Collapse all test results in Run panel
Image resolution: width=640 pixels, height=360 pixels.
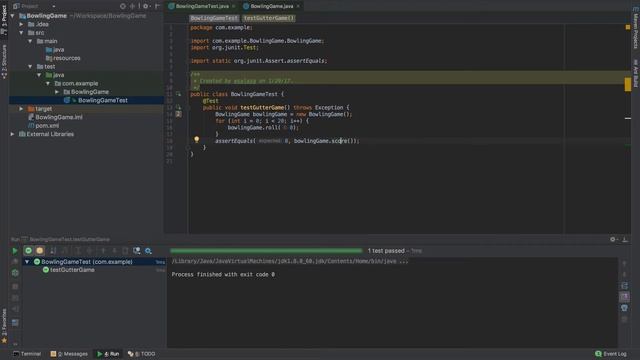89,251
